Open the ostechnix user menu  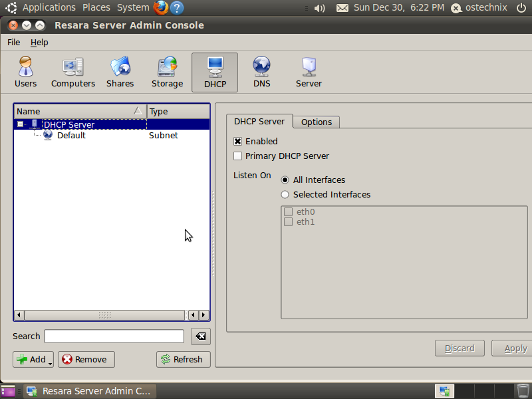(x=479, y=8)
